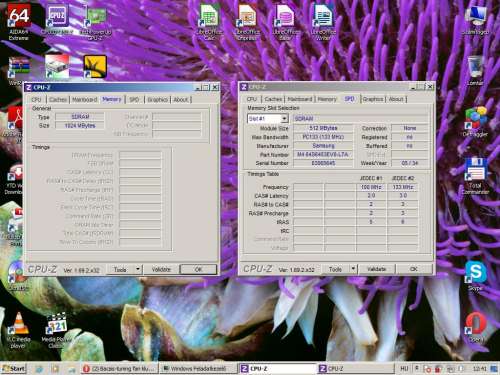Image resolution: width=500 pixels, height=375 pixels.
Task: Open the computer icon at top right of desktop
Action: (x=476, y=20)
